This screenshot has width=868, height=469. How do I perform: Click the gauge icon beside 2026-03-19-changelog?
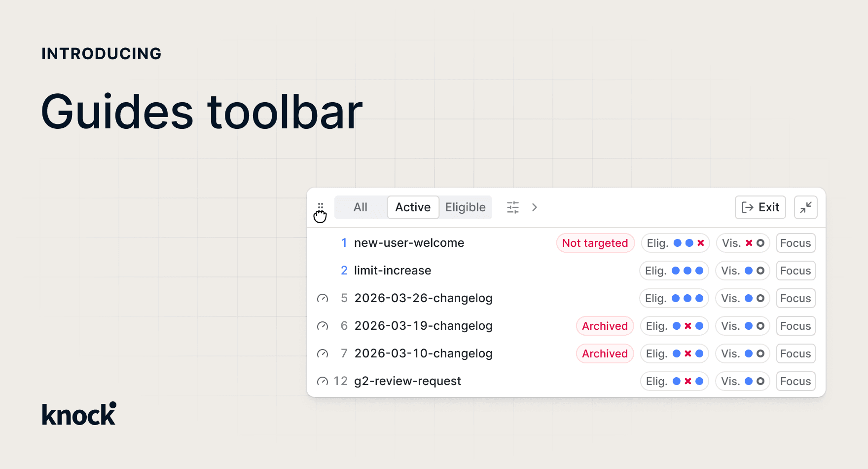323,326
